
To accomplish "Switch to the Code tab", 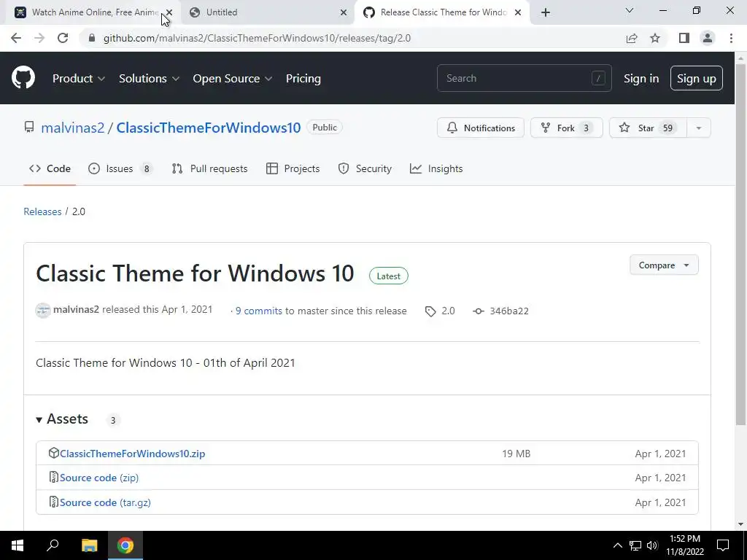I will pos(50,168).
